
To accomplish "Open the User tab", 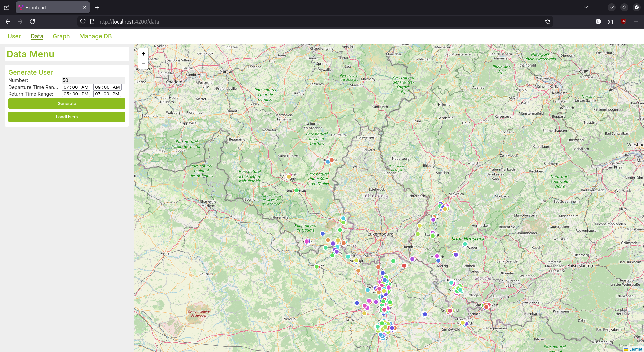I will 14,36.
